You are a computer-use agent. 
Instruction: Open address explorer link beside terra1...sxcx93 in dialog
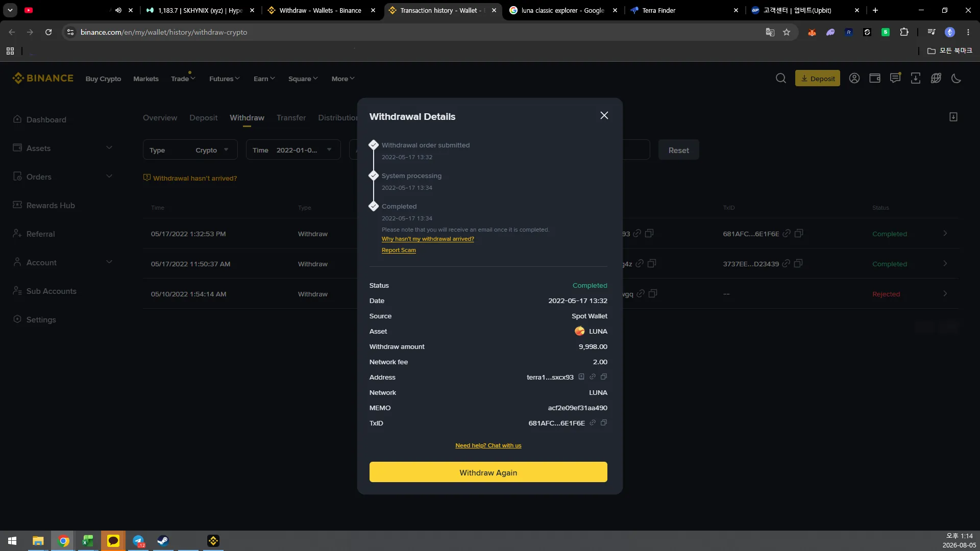click(x=593, y=377)
